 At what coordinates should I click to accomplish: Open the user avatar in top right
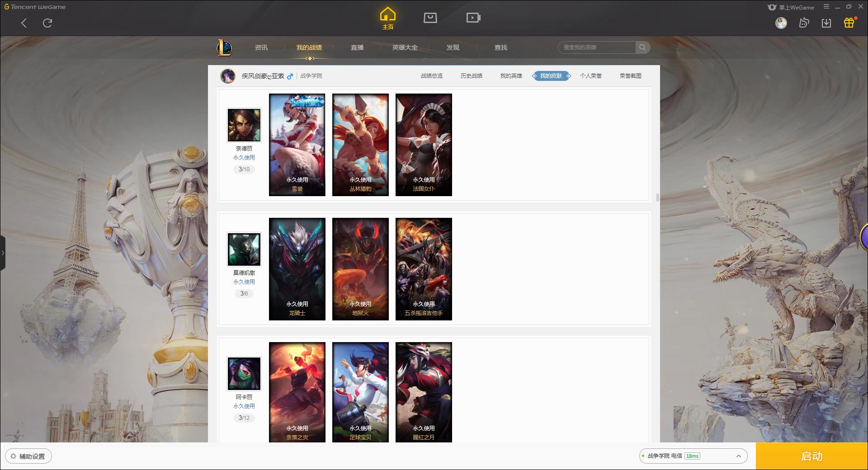tap(781, 23)
